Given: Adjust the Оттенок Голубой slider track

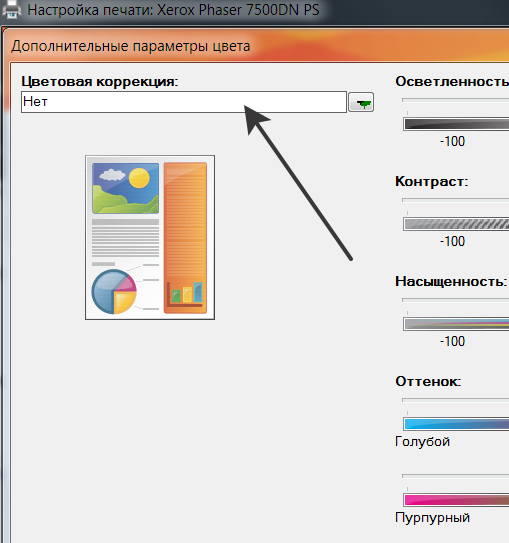Looking at the screenshot, I should (x=455, y=400).
